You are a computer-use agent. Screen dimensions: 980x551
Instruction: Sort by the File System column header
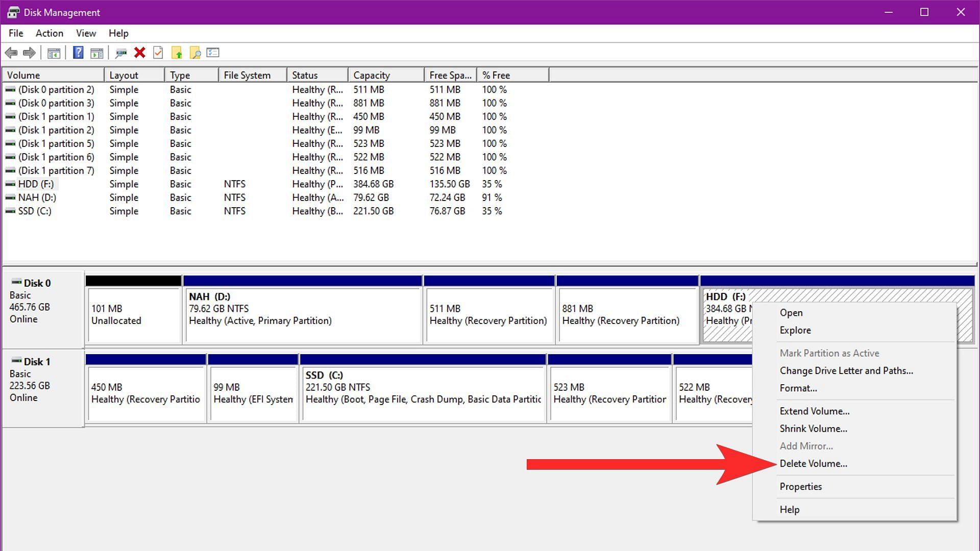(253, 75)
